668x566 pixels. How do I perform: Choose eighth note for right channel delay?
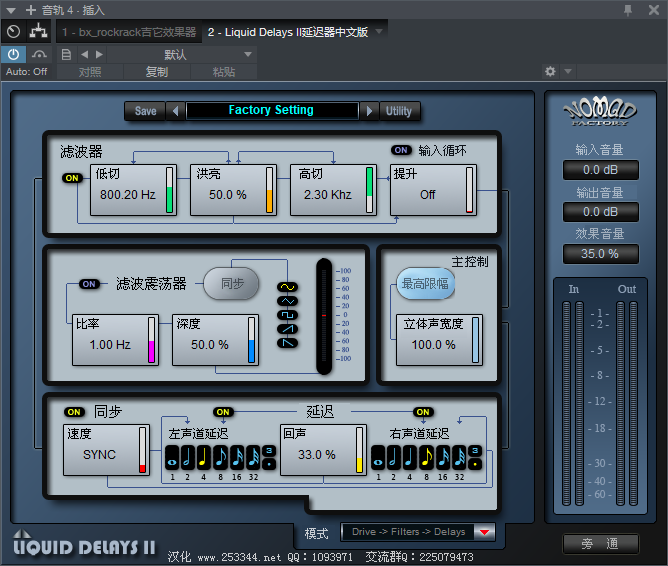426,457
